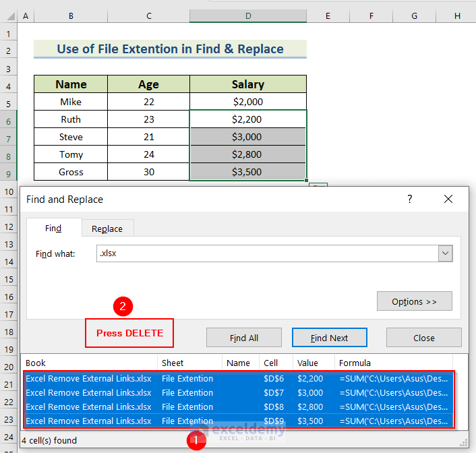This screenshot has height=453, width=476.
Task: Click the Salary header cell
Action: [x=248, y=84]
